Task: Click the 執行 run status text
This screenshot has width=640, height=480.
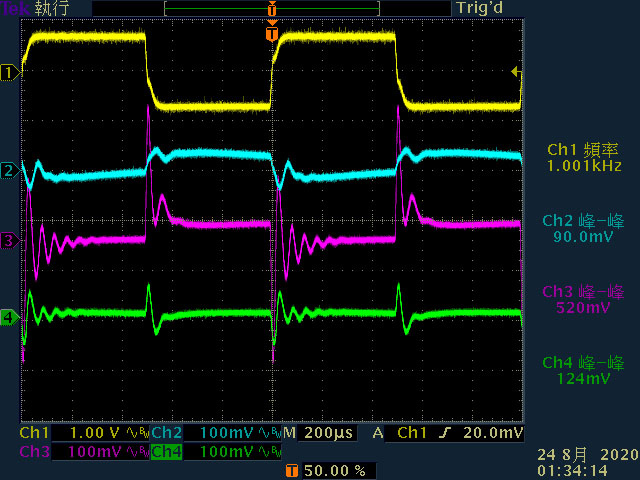Action: pyautogui.click(x=51, y=8)
